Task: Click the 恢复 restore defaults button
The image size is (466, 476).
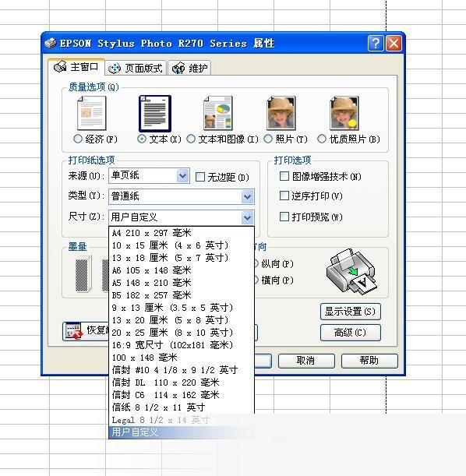Action: (86, 331)
